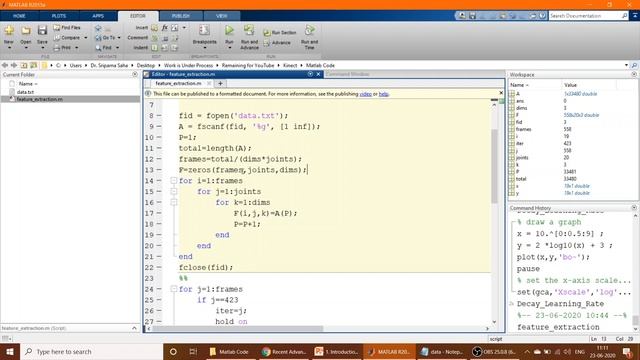
Task: Click the Find tool in Navigate group
Action: pos(103,48)
